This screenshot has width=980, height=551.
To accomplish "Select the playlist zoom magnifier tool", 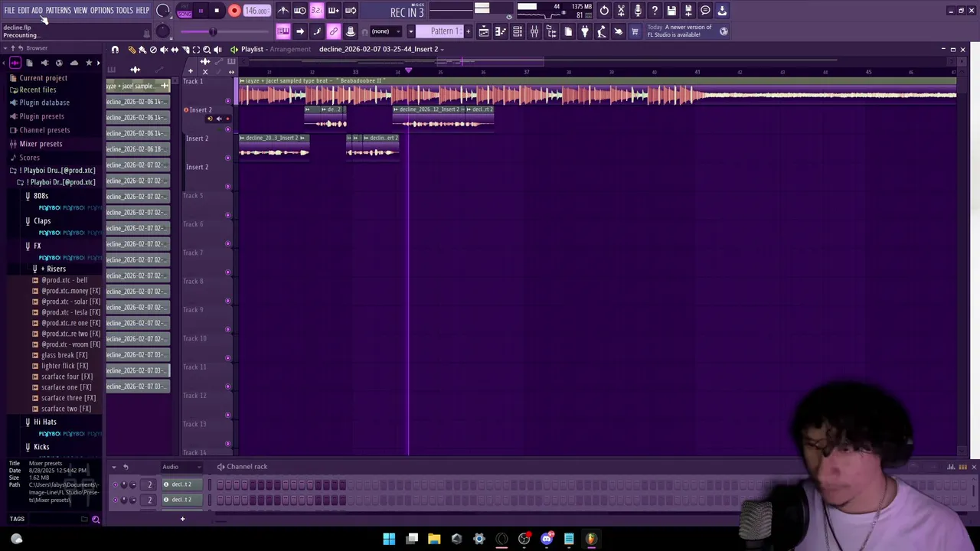I will 207,49.
